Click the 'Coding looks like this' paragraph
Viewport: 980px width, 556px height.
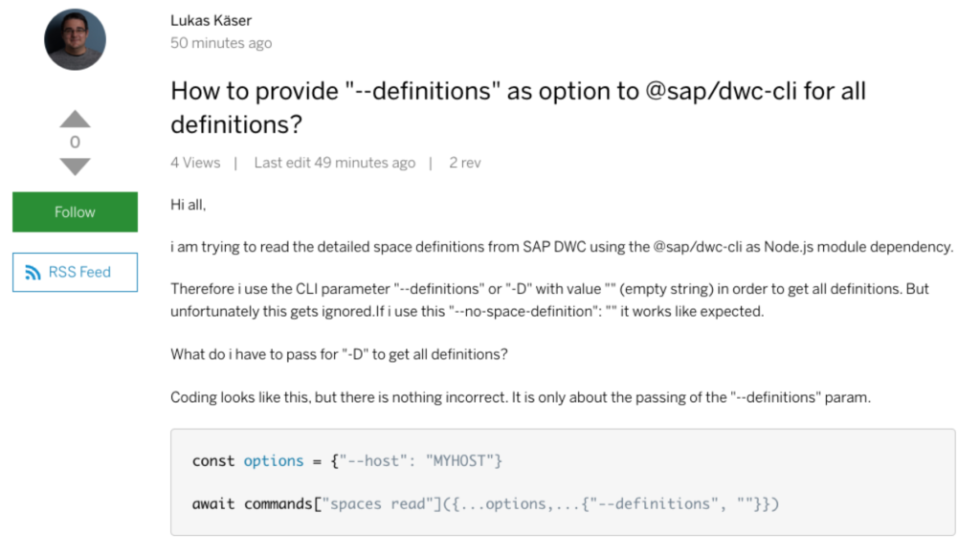coord(521,398)
